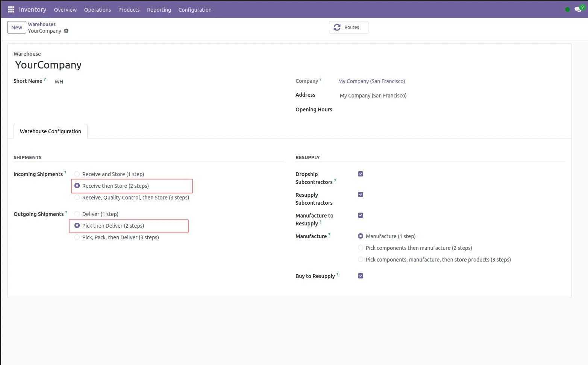The width and height of the screenshot is (588, 365).
Task: Click help tooltip icon beside Short Name
Action: 45,79
